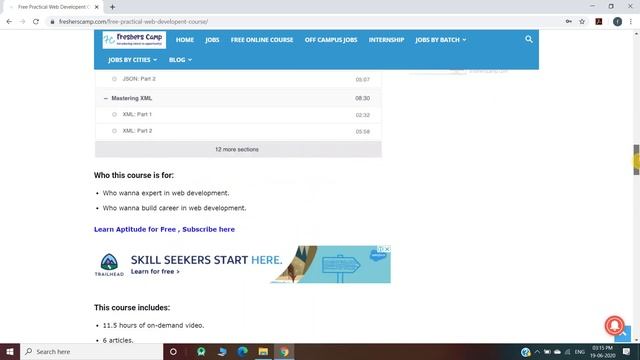Screen dimensions: 640x360
Task: Close the Trailhead ad with X icon
Action: click(x=387, y=249)
